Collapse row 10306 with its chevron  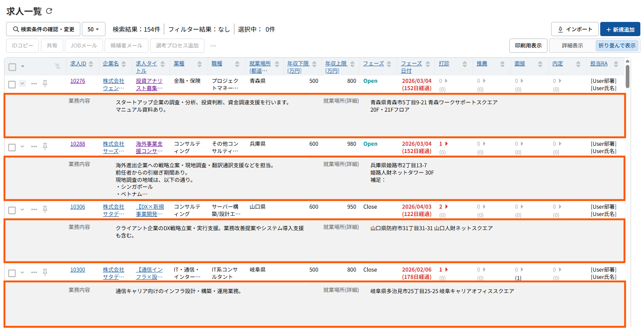coord(22,209)
